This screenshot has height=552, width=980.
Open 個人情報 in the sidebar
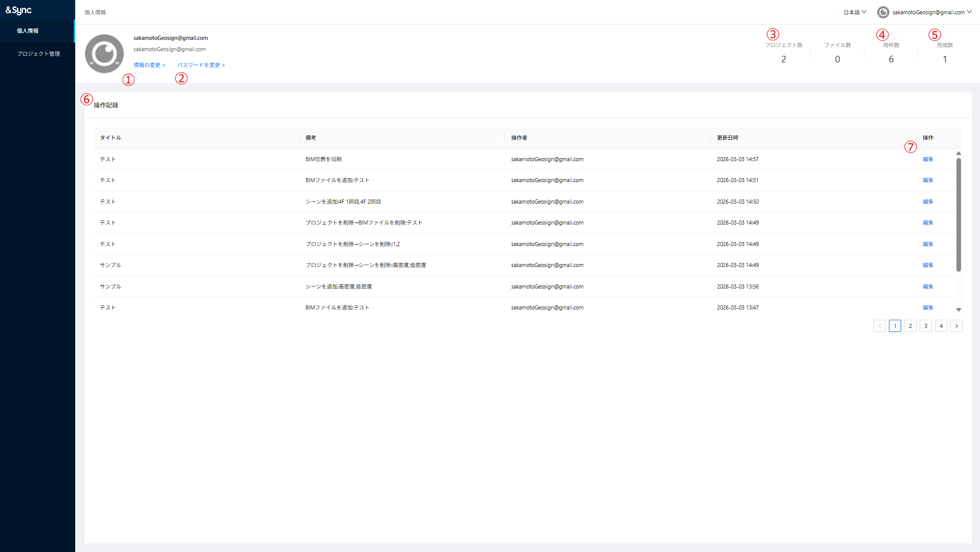click(x=28, y=31)
